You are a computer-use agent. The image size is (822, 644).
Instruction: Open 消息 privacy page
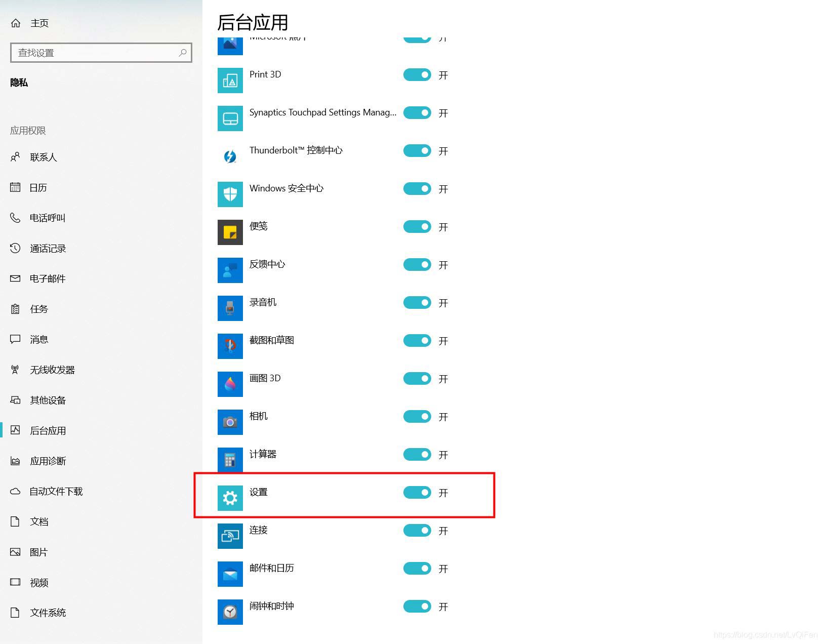101,340
